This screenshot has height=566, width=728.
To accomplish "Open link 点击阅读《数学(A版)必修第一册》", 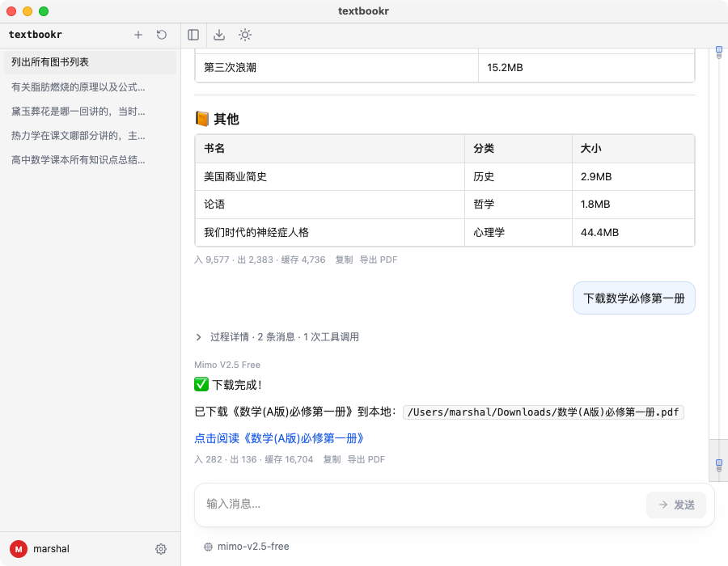I will [x=279, y=438].
